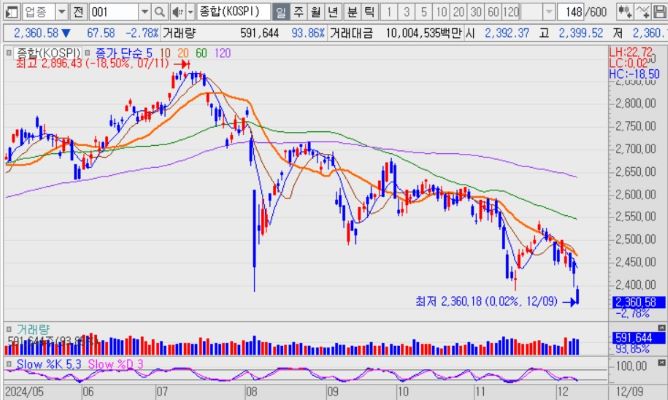Image resolution: width=668 pixels, height=400 pixels.
Task: Switch chart to daily with 일
Action: 280,12
